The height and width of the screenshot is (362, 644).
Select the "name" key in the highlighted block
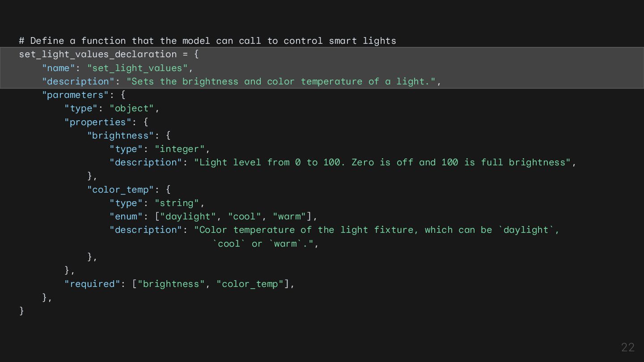(56, 68)
